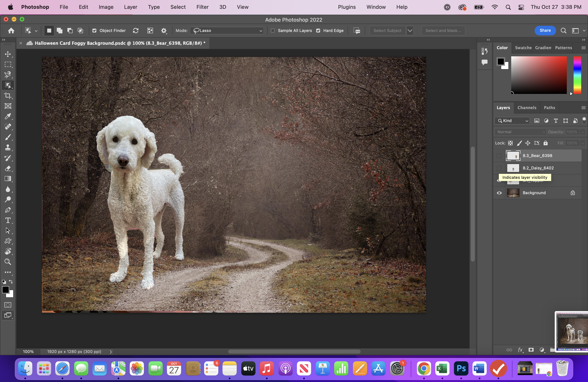Screen dimensions: 588x382
Task: Select the Clone Stamp tool
Action: pos(8,148)
